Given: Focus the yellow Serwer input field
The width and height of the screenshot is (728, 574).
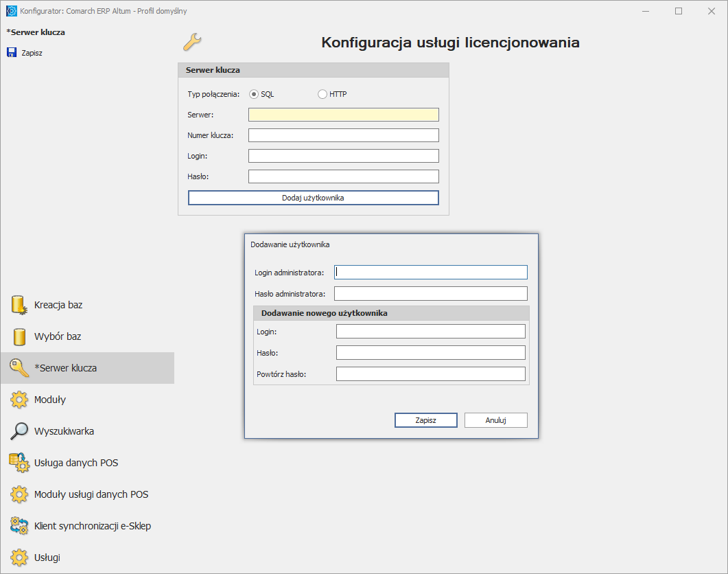Looking at the screenshot, I should pyautogui.click(x=344, y=115).
